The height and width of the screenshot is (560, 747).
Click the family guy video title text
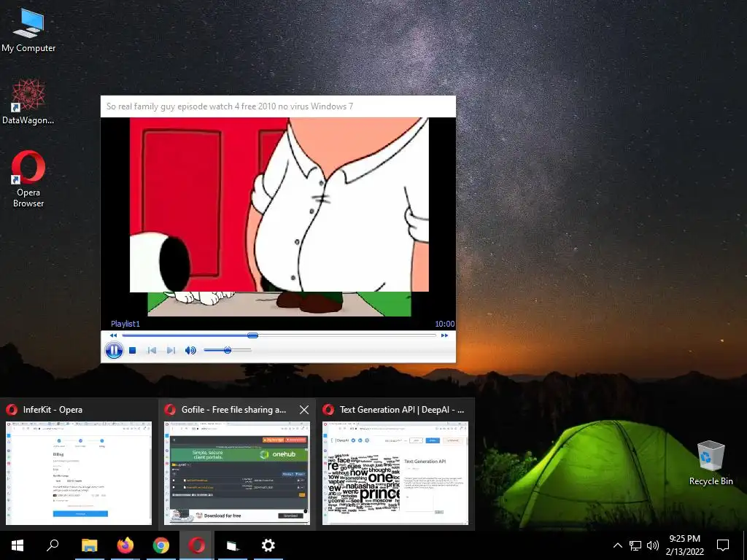230,106
